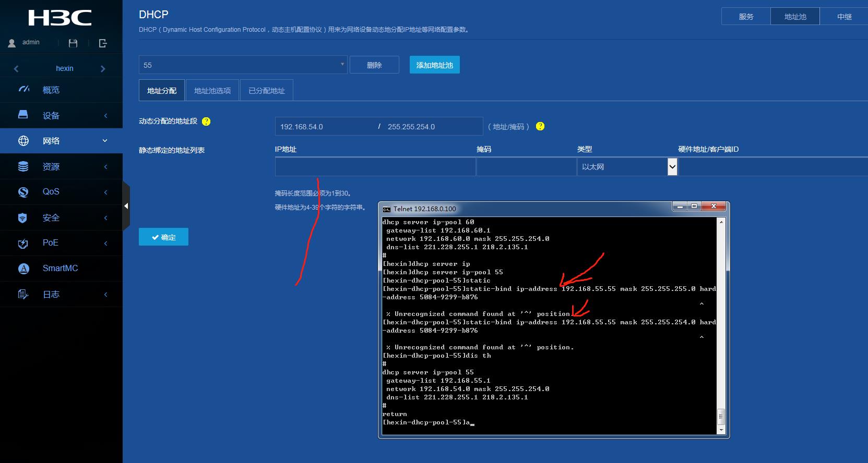Image resolution: width=868 pixels, height=463 pixels.
Task: Open 概览 in the sidebar
Action: [51, 90]
